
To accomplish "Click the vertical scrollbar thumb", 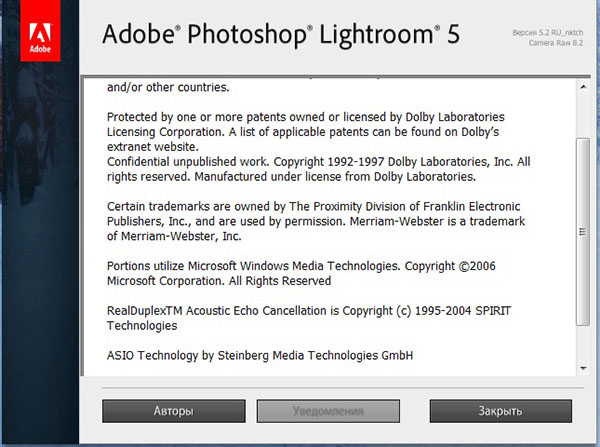I will (583, 230).
